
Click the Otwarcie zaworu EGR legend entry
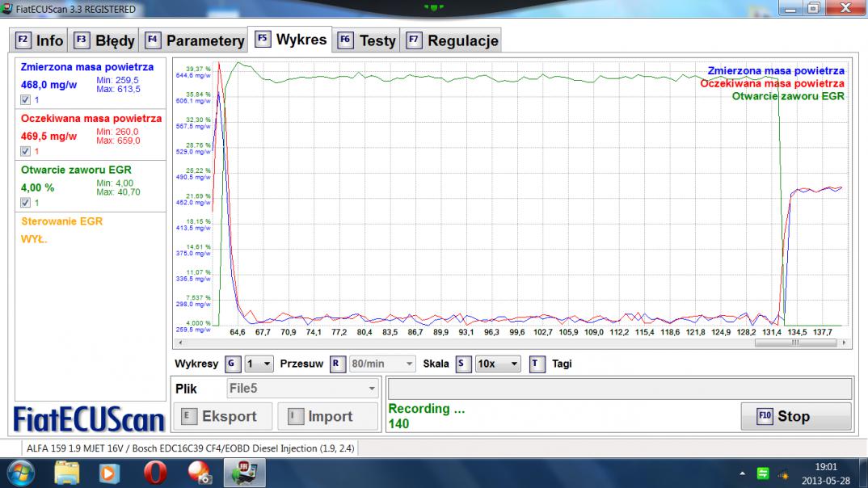(x=788, y=96)
